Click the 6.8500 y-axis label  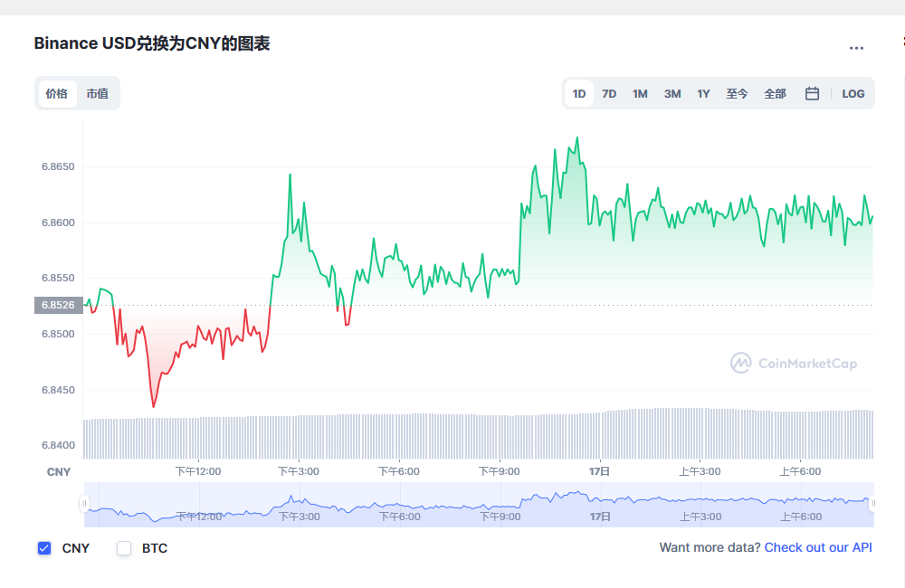pos(58,334)
